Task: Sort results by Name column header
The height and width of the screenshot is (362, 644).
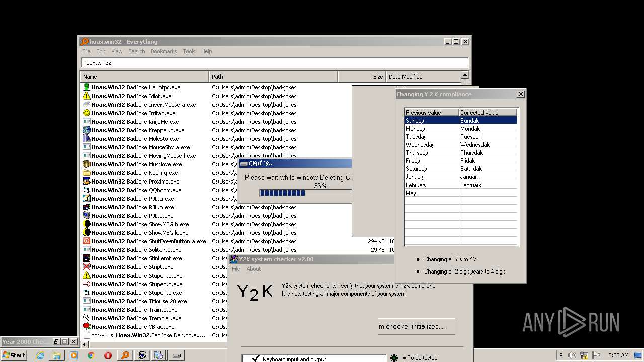Action: tap(145, 77)
